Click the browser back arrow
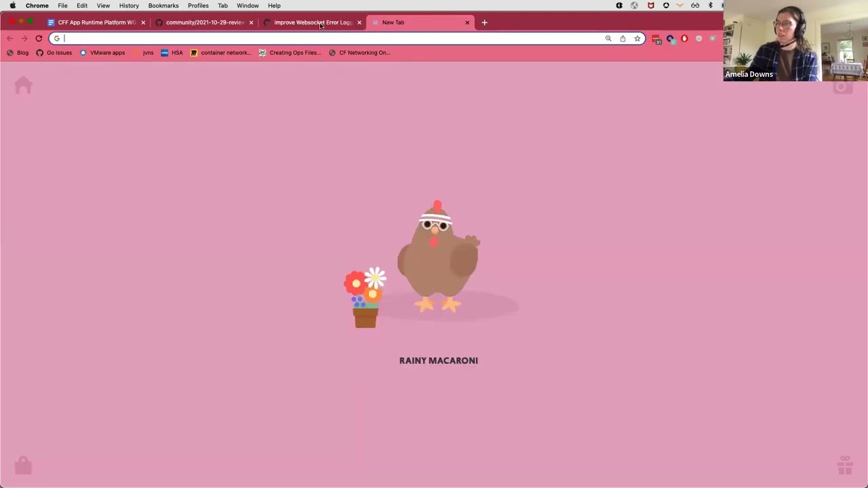This screenshot has height=488, width=868. 10,39
